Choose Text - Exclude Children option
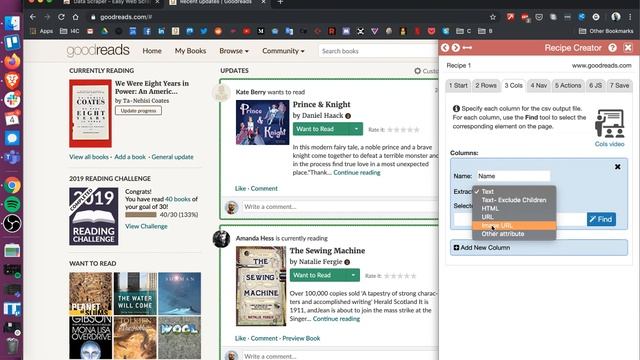 pyautogui.click(x=514, y=200)
